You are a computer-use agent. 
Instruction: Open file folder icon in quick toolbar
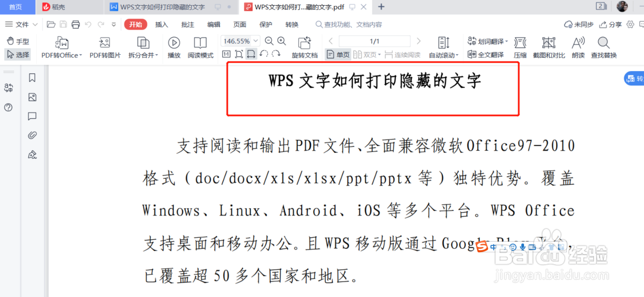coord(51,24)
